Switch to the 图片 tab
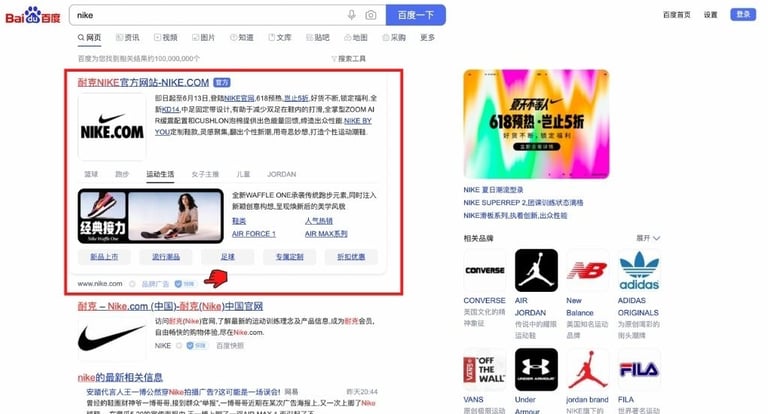The height and width of the screenshot is (414, 768). (x=203, y=38)
